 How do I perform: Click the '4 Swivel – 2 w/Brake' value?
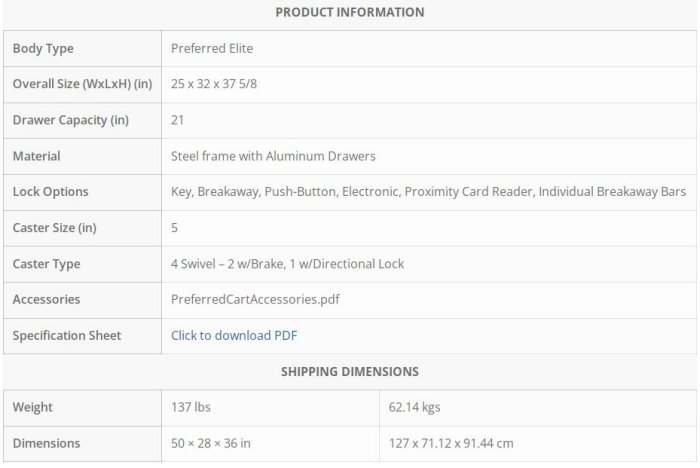coord(288,264)
